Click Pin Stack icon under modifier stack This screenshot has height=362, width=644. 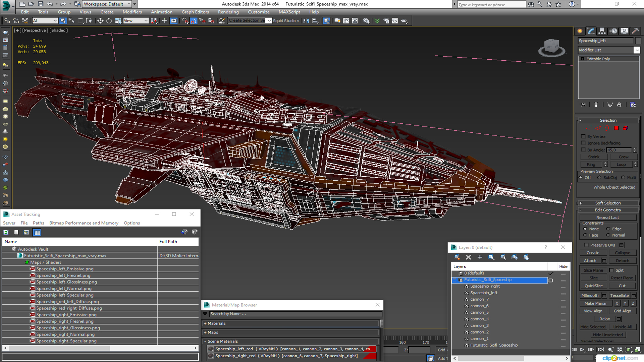[583, 105]
